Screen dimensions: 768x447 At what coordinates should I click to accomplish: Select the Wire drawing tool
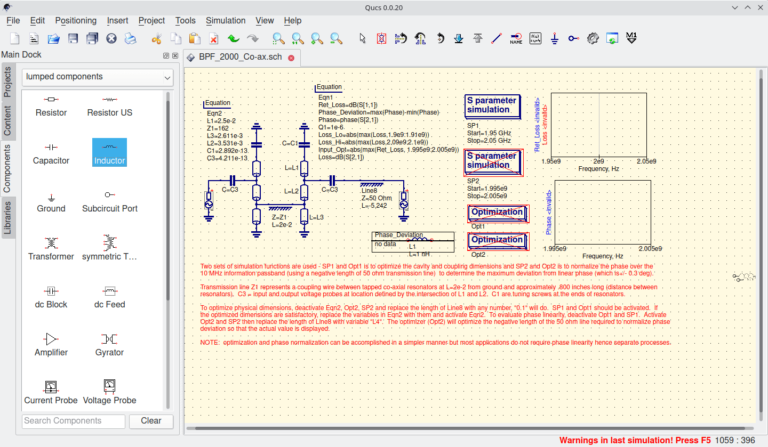pos(497,38)
